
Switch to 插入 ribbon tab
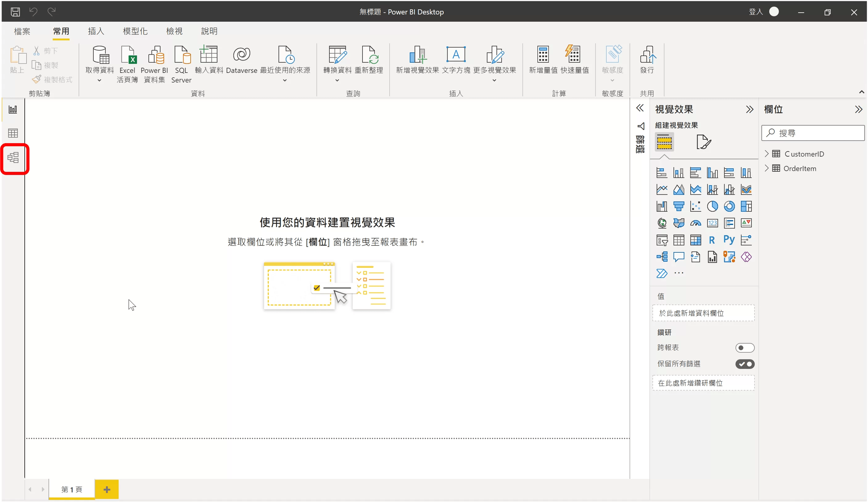(96, 31)
